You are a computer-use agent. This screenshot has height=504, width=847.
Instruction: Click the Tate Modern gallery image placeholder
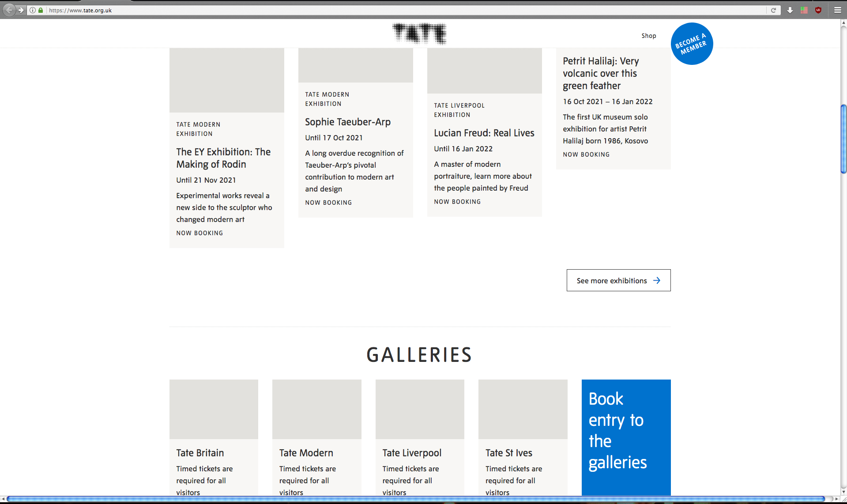click(x=317, y=409)
